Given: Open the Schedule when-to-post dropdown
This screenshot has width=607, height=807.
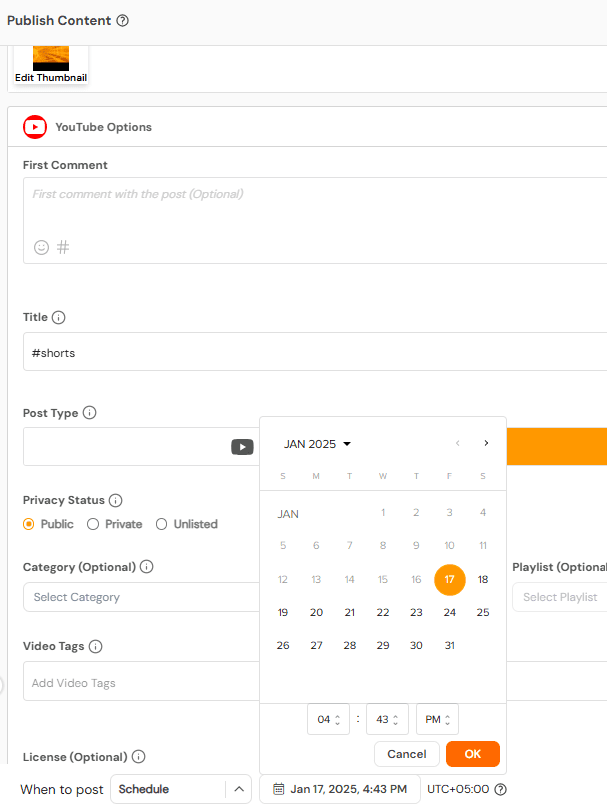Looking at the screenshot, I should [180, 789].
